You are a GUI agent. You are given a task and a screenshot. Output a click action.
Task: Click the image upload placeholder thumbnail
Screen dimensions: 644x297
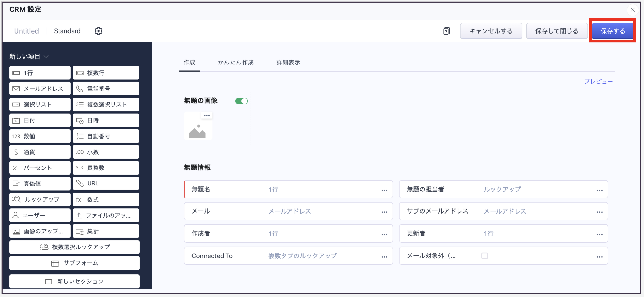point(198,129)
